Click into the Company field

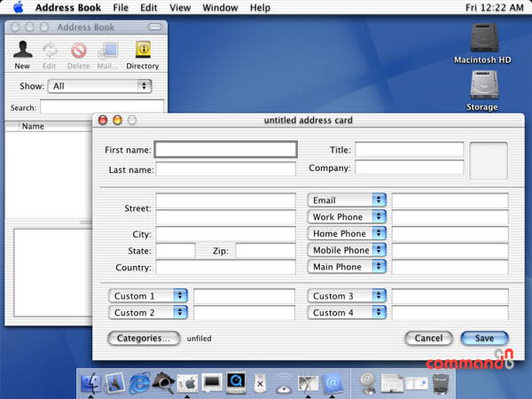[410, 168]
